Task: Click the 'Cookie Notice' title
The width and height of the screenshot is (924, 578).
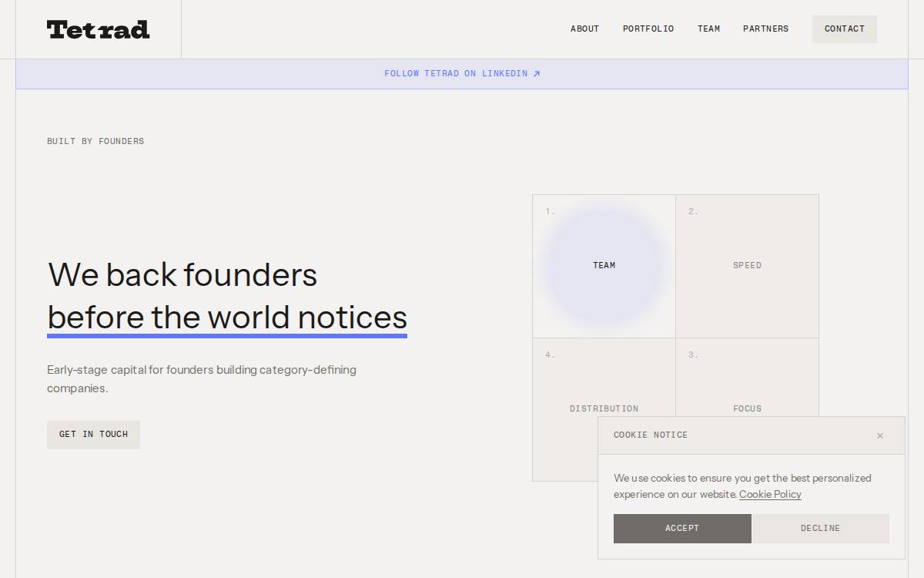Action: 651,435
